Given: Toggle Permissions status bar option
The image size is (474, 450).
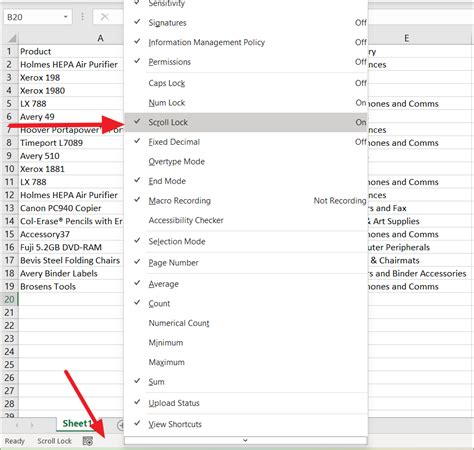Looking at the screenshot, I should click(246, 62).
